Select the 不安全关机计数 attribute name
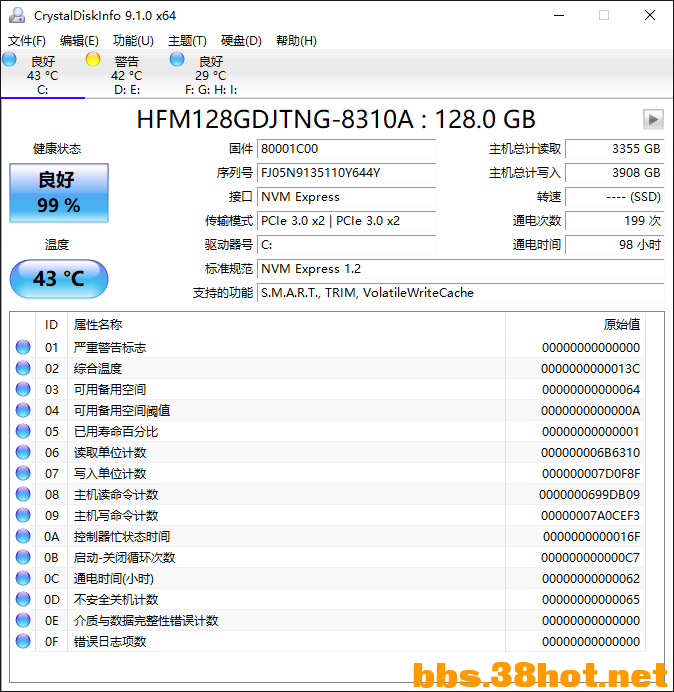 click(x=116, y=600)
